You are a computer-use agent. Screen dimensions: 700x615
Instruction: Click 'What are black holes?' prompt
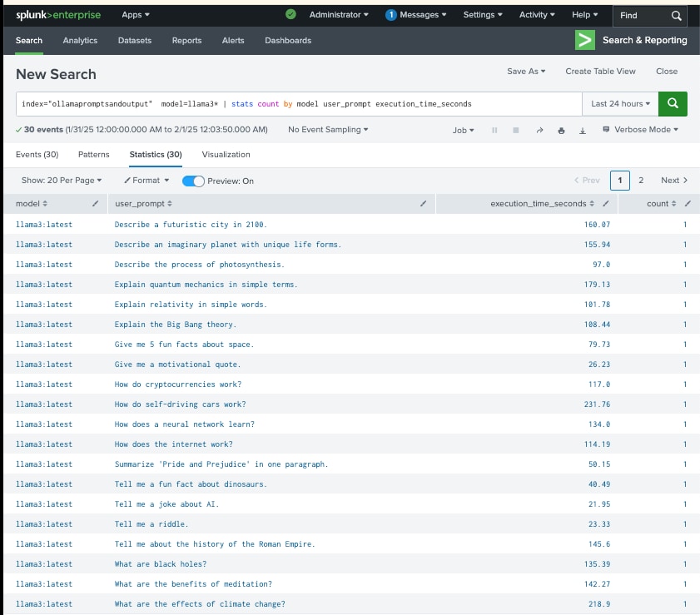(x=161, y=564)
